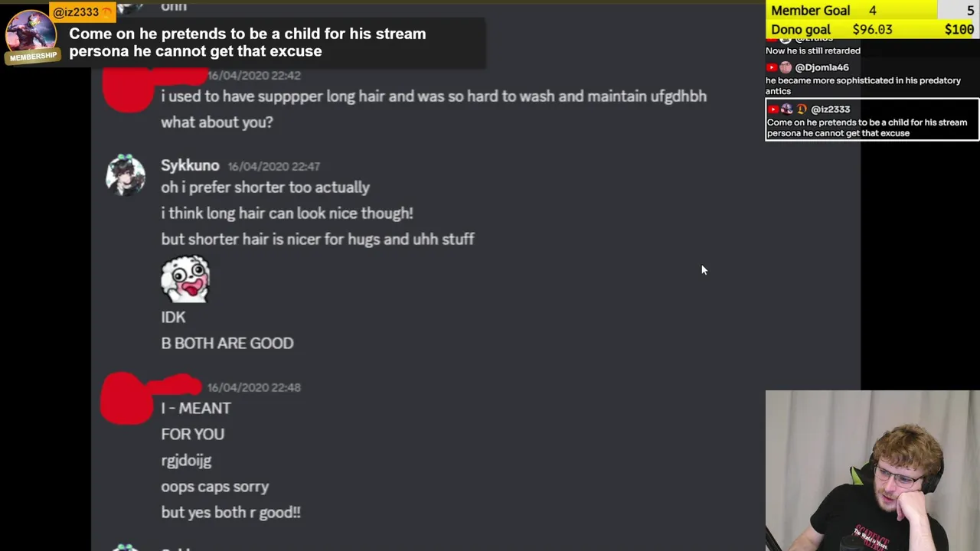
Task: Click the Dono goal progress bar
Action: 872,29
